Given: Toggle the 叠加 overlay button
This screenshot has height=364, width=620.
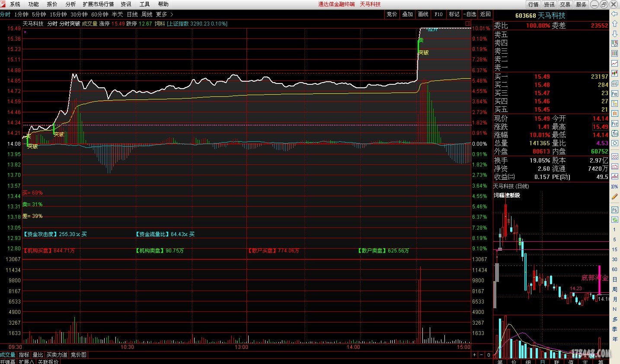Looking at the screenshot, I should (408, 14).
